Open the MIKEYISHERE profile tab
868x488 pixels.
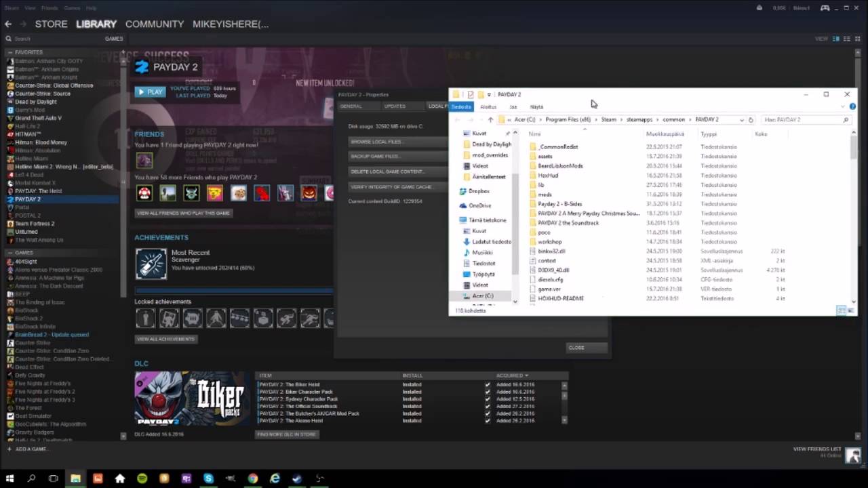click(231, 24)
